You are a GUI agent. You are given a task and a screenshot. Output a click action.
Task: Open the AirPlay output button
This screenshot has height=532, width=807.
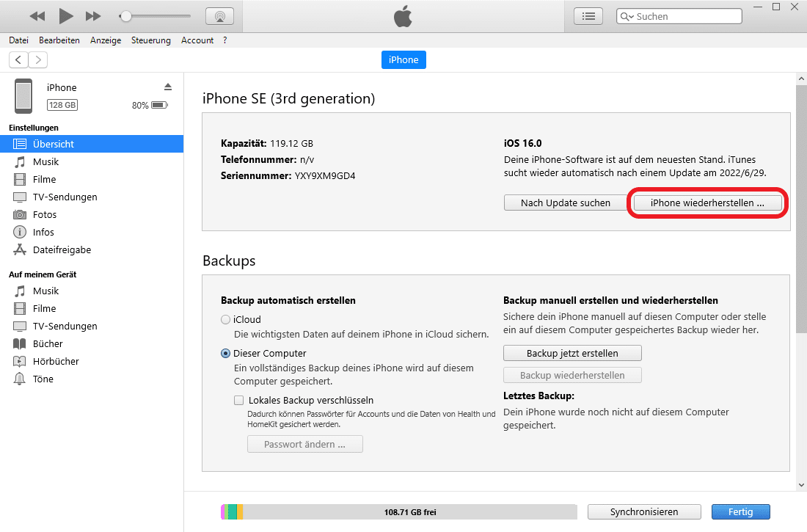[220, 16]
